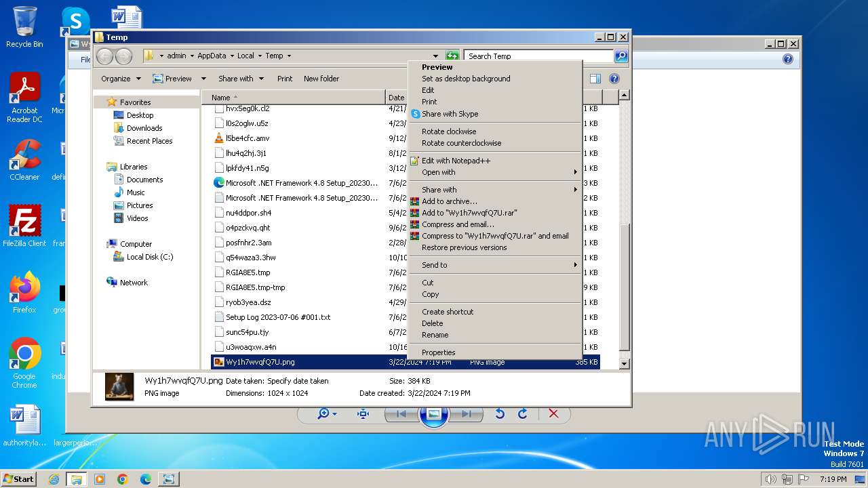Click the refresh icon by address bar
Image resolution: width=868 pixels, height=488 pixels.
click(452, 56)
